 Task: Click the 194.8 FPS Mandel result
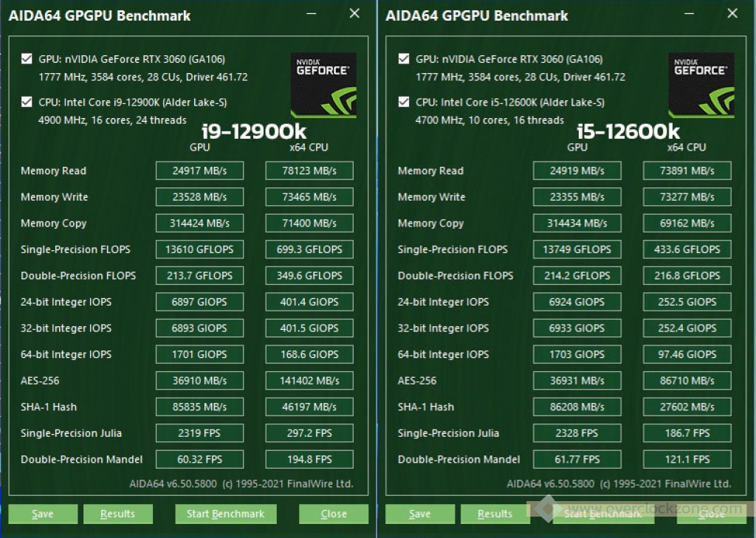[x=309, y=460]
